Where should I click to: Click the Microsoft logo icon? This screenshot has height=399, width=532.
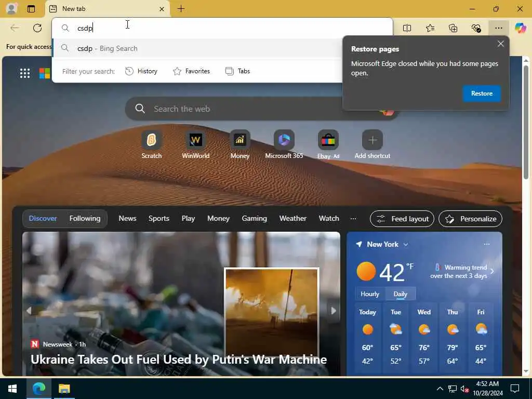click(x=45, y=73)
